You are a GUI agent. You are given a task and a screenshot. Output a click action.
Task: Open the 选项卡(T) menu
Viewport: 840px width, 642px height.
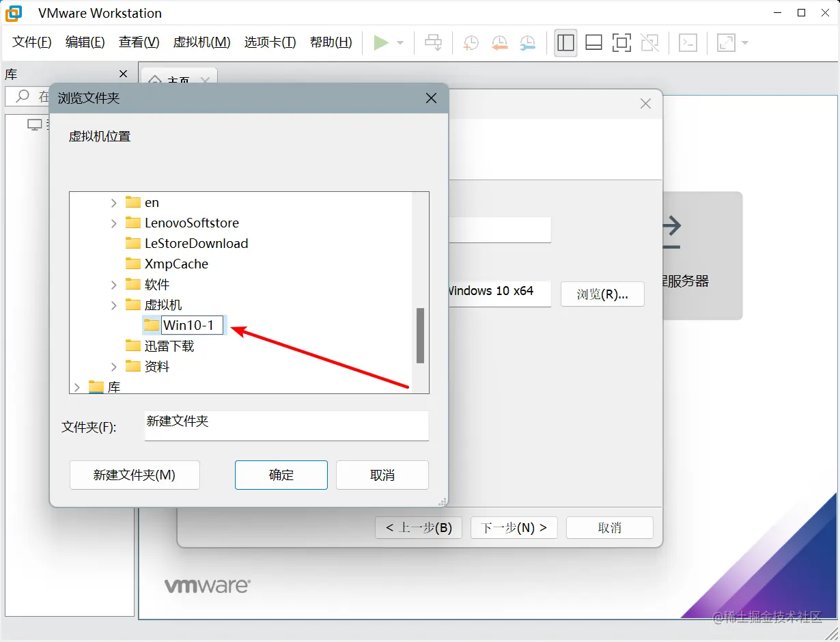(x=270, y=42)
